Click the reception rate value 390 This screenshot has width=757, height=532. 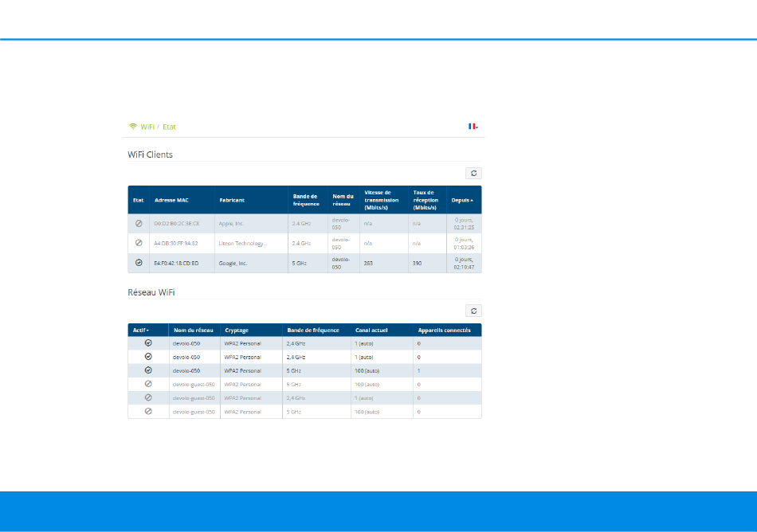point(417,264)
